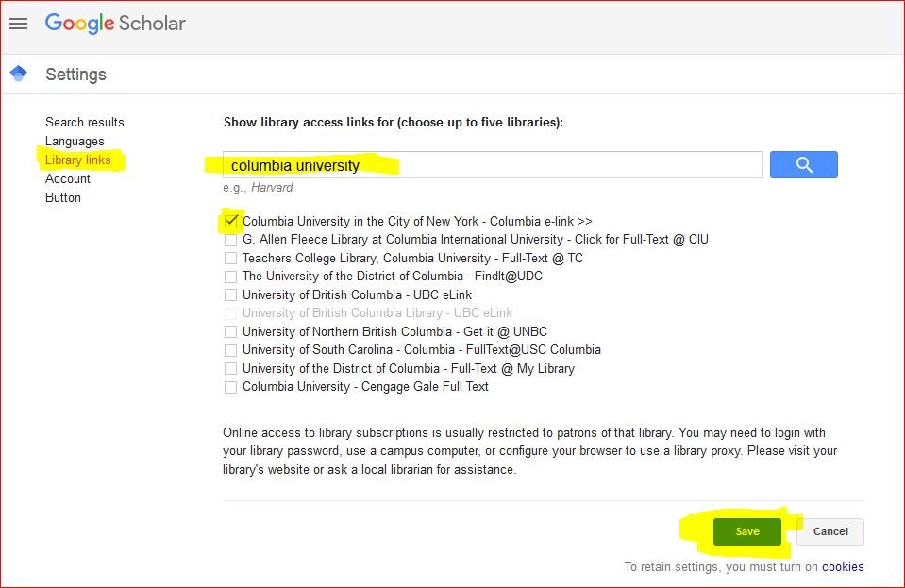Check University of British Columbia UBC eLink
Viewport: 905px width, 588px height.
tap(231, 294)
